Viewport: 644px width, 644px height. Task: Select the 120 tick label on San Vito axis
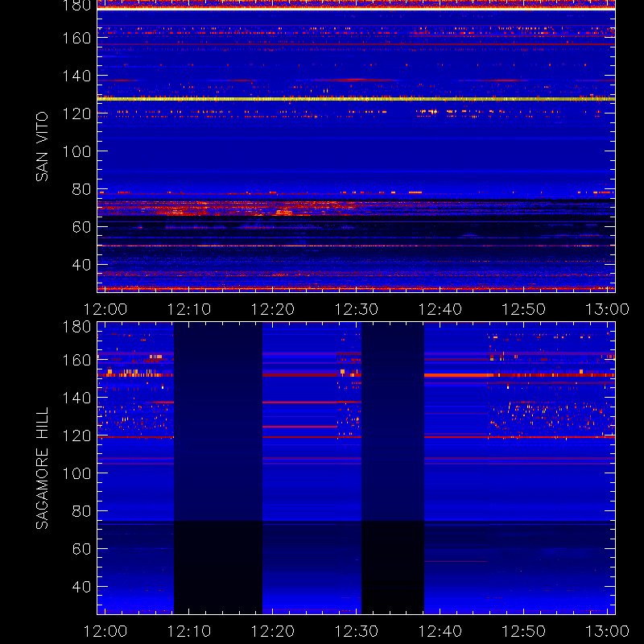pyautogui.click(x=76, y=114)
